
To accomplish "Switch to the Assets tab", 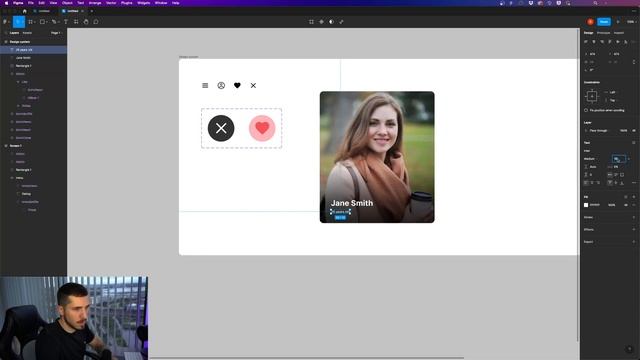I will 27,33.
